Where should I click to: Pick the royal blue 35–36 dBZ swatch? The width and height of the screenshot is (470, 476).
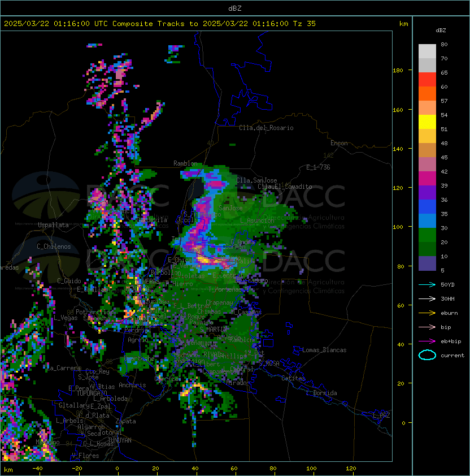coord(427,206)
